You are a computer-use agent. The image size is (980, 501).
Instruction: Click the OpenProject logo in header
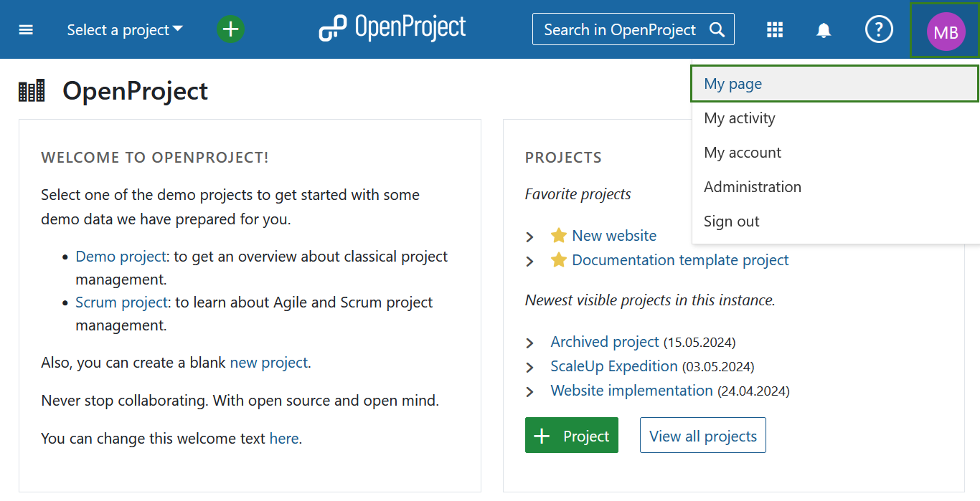click(x=392, y=29)
